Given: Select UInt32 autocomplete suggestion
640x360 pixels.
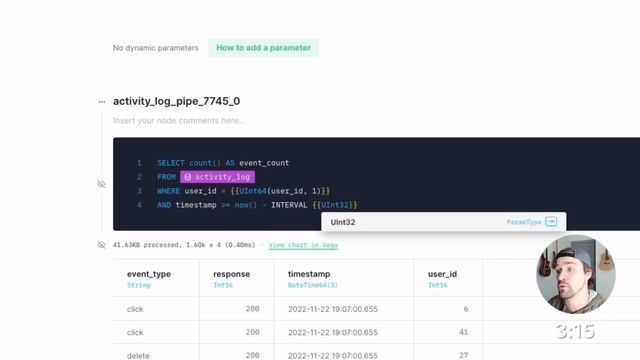Looking at the screenshot, I should [x=443, y=222].
